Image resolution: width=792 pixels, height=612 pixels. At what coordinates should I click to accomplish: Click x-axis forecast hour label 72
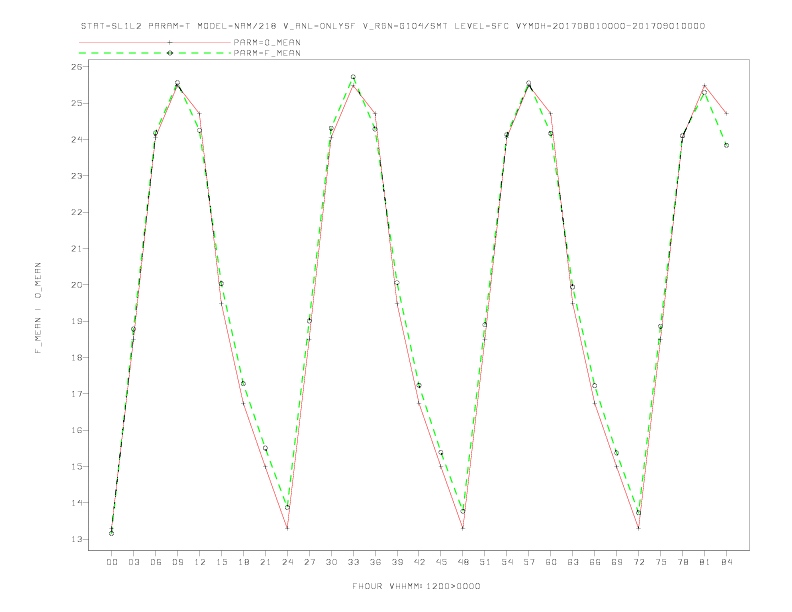click(639, 562)
